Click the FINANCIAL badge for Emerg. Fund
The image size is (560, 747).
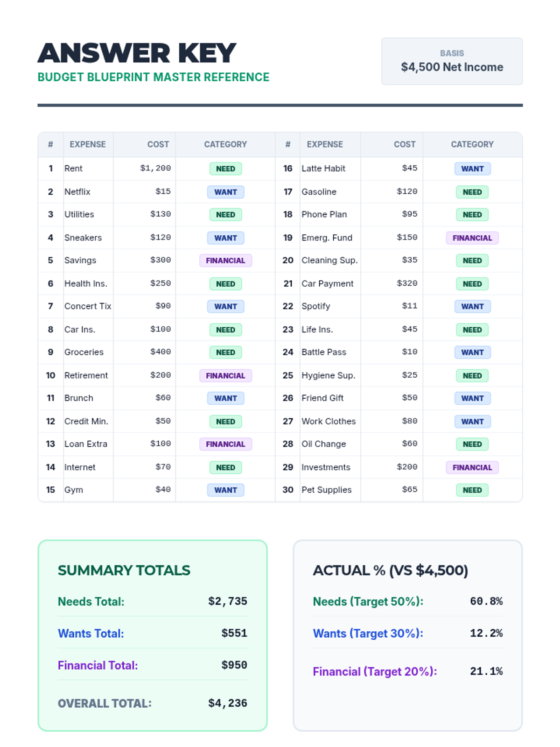point(472,238)
